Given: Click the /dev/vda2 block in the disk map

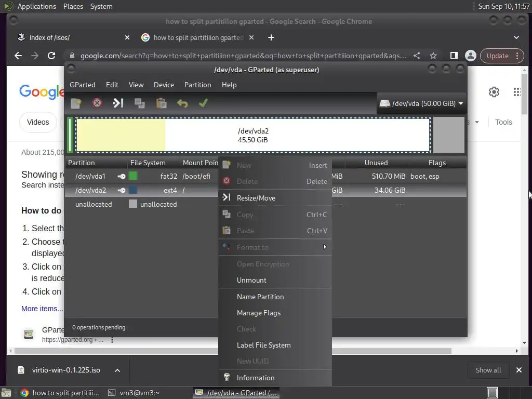Looking at the screenshot, I should [x=253, y=135].
